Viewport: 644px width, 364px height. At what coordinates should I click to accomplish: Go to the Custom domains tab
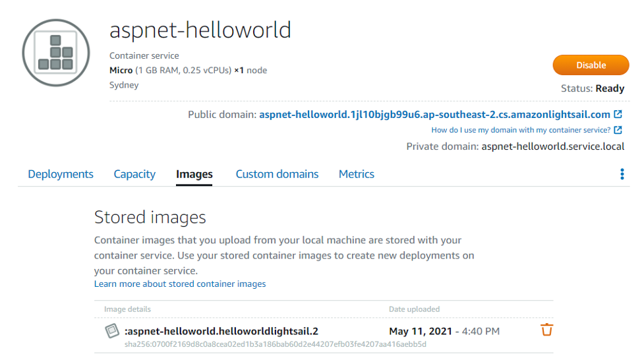point(277,174)
